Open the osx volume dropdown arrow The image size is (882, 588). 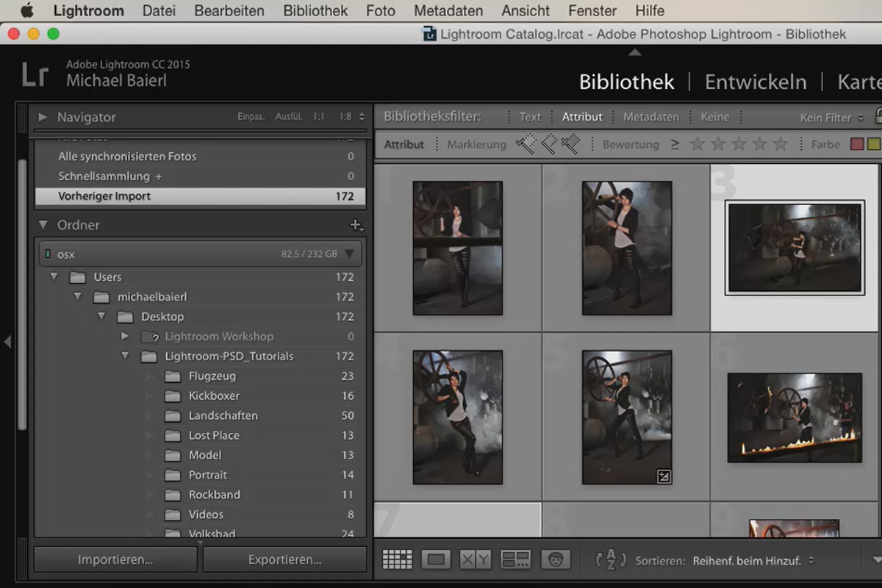pyautogui.click(x=349, y=254)
